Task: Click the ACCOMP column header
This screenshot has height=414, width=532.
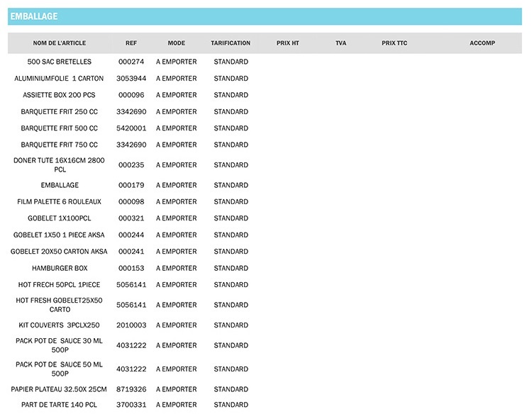Action: (x=482, y=43)
